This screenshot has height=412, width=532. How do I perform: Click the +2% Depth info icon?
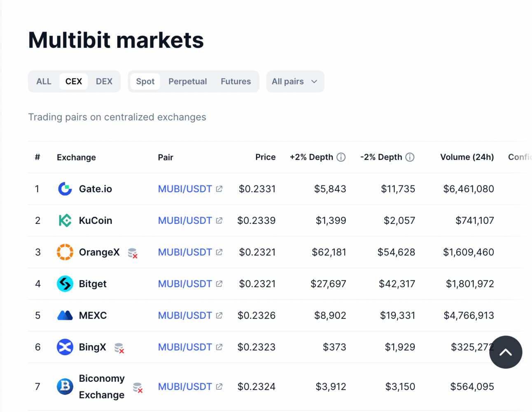coord(341,157)
